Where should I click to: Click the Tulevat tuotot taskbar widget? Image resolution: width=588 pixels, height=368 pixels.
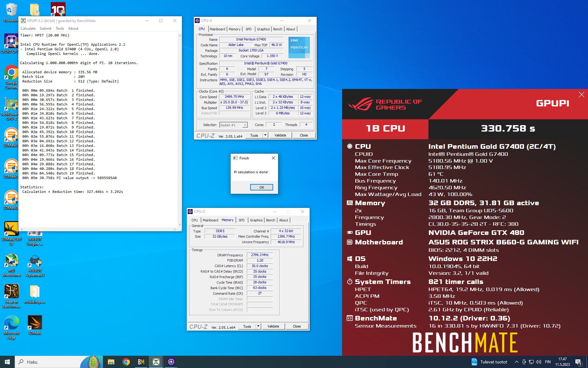[x=489, y=362]
